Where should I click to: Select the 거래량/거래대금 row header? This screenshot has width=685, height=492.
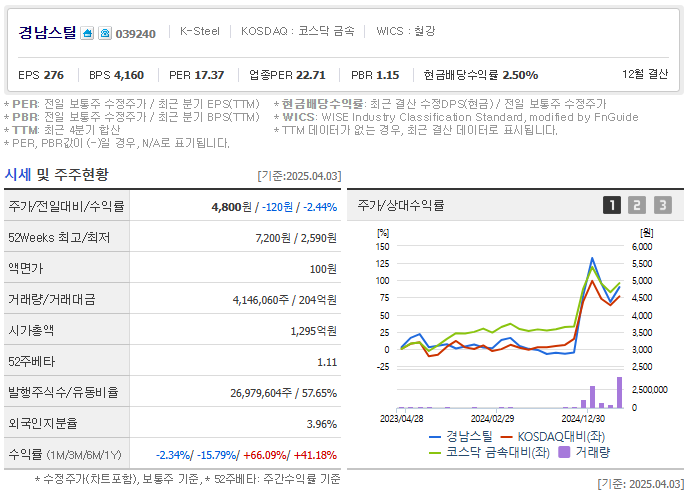66,299
